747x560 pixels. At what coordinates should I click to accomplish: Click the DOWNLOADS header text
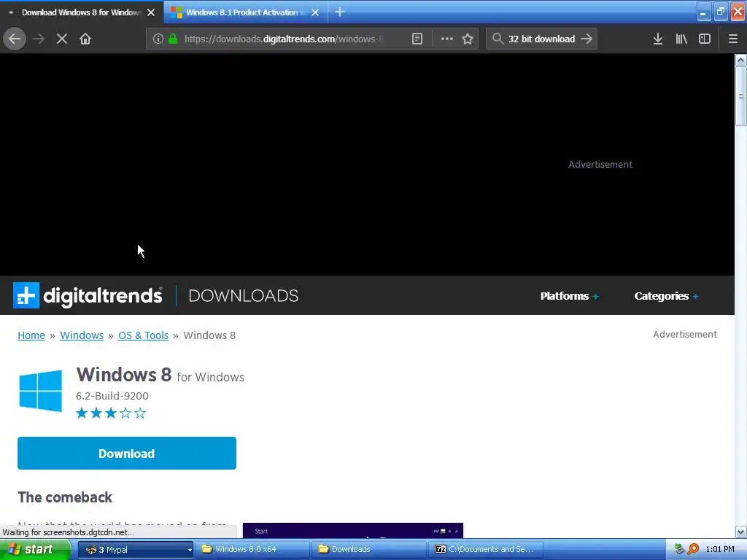(x=244, y=296)
